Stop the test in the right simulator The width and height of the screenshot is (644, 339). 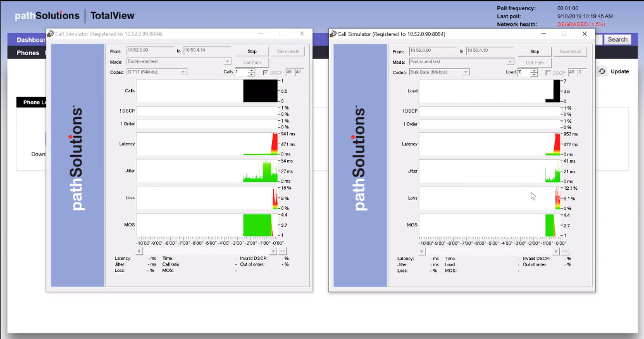click(535, 51)
